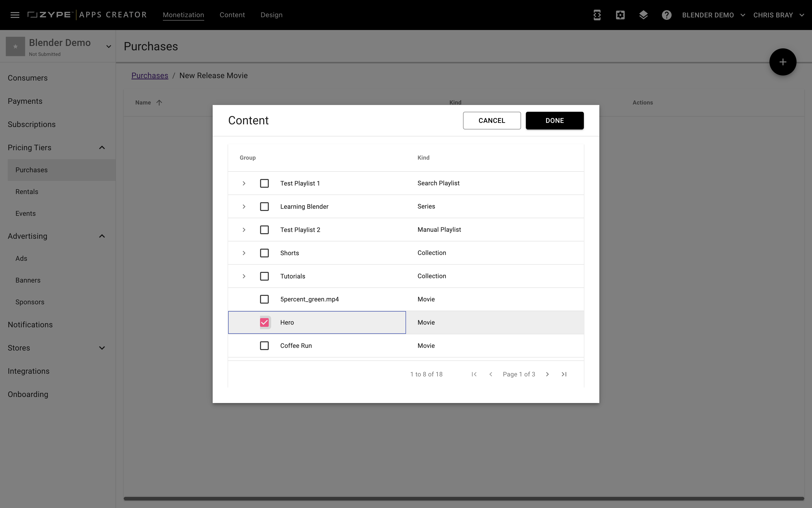
Task: Switch to the Design tab
Action: coord(271,15)
